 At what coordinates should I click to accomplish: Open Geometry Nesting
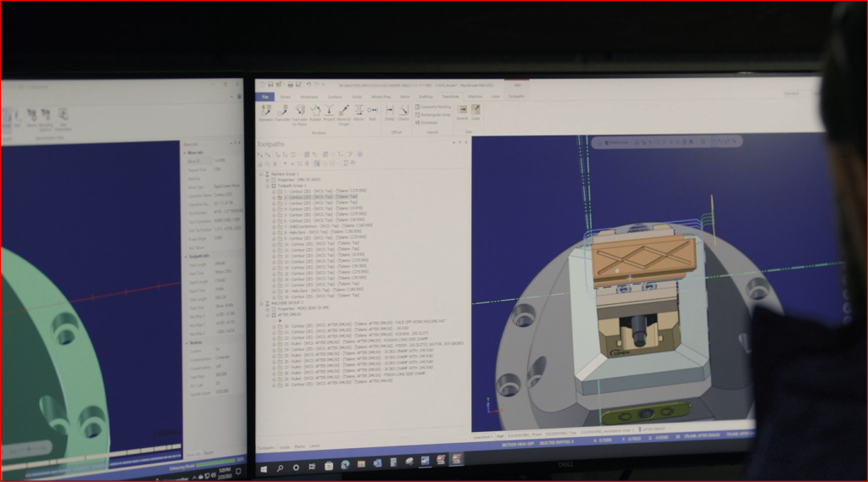point(433,107)
